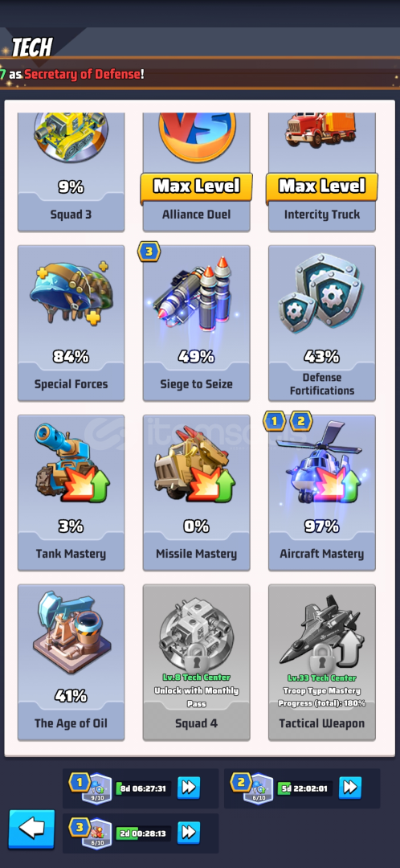Viewport: 400px width, 868px height.
Task: Go back with the white arrow button
Action: click(31, 829)
